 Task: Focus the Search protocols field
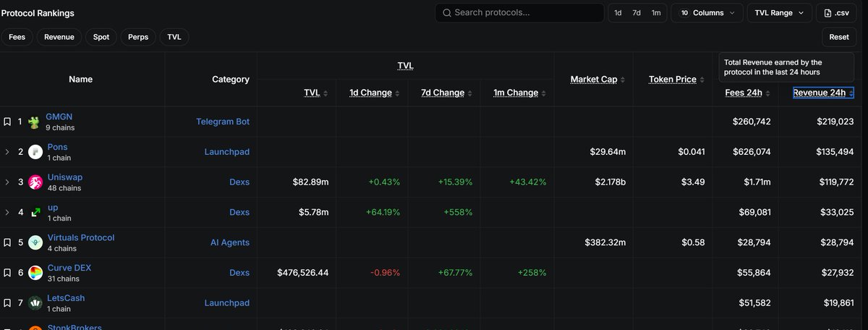pos(519,13)
